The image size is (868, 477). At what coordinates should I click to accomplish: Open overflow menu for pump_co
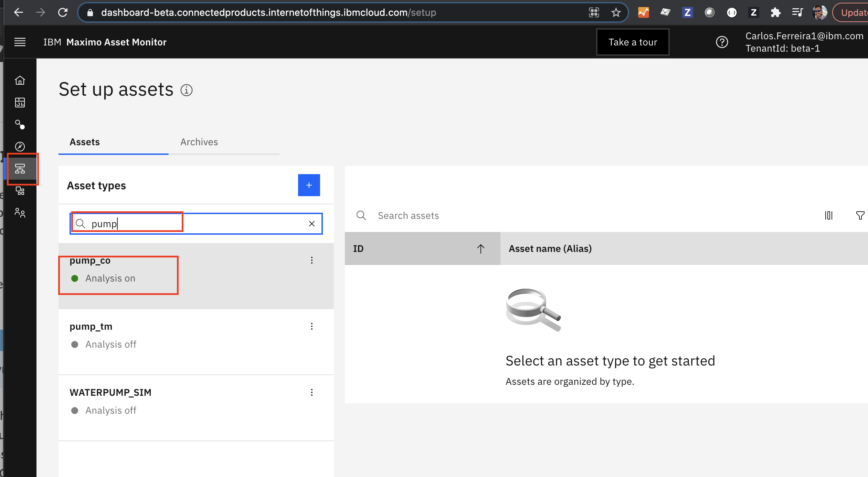[312, 260]
